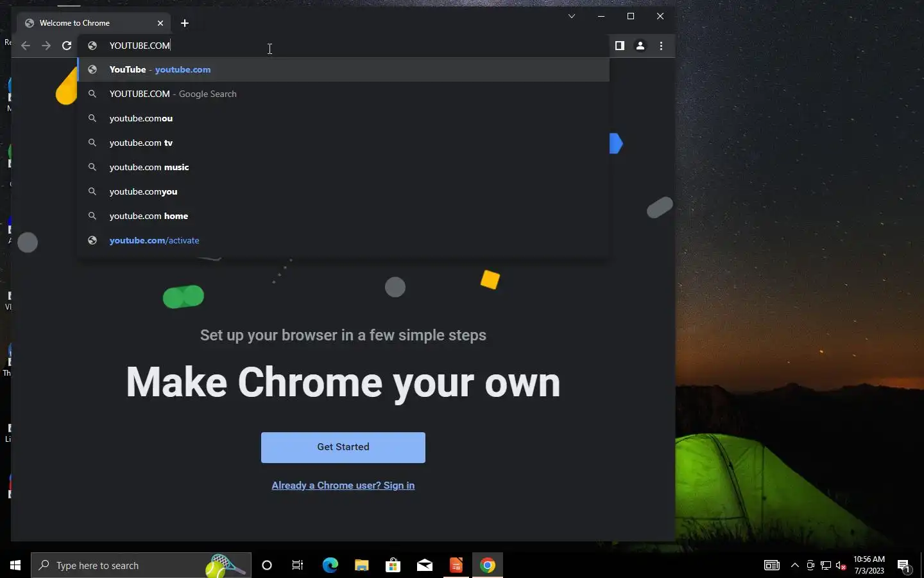Choose youtube.com music suggestion
Image resolution: width=924 pixels, height=578 pixels.
pyautogui.click(x=343, y=167)
